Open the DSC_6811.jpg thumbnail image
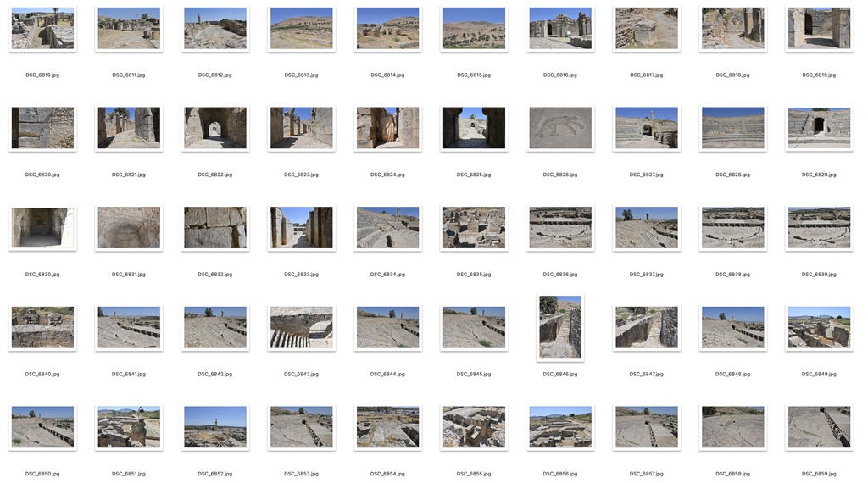The height and width of the screenshot is (483, 868). [x=129, y=28]
